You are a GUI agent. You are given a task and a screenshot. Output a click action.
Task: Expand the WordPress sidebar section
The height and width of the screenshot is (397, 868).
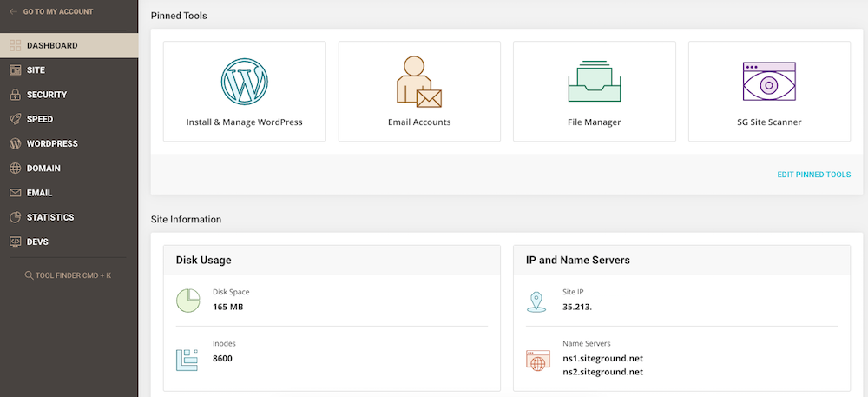tap(52, 143)
